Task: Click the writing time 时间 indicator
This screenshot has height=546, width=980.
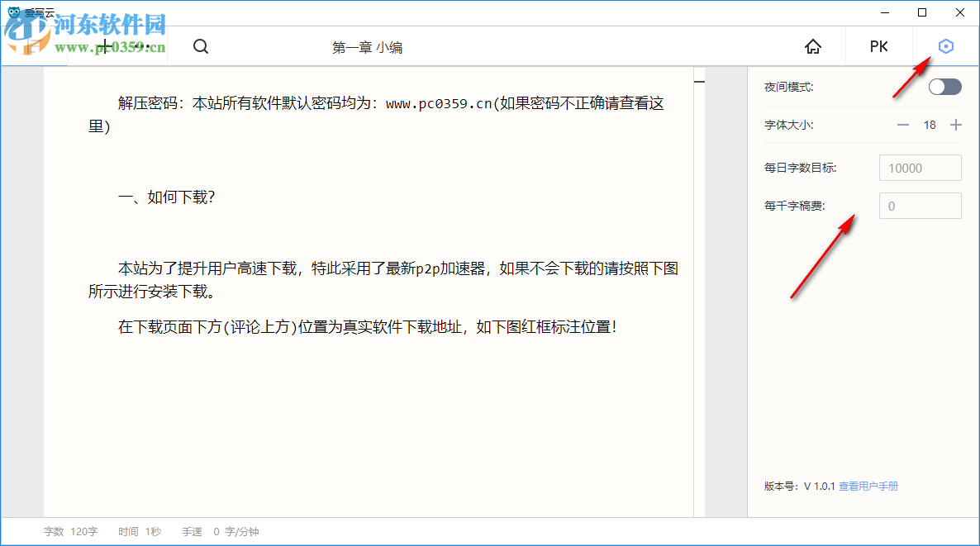Action: 138,531
